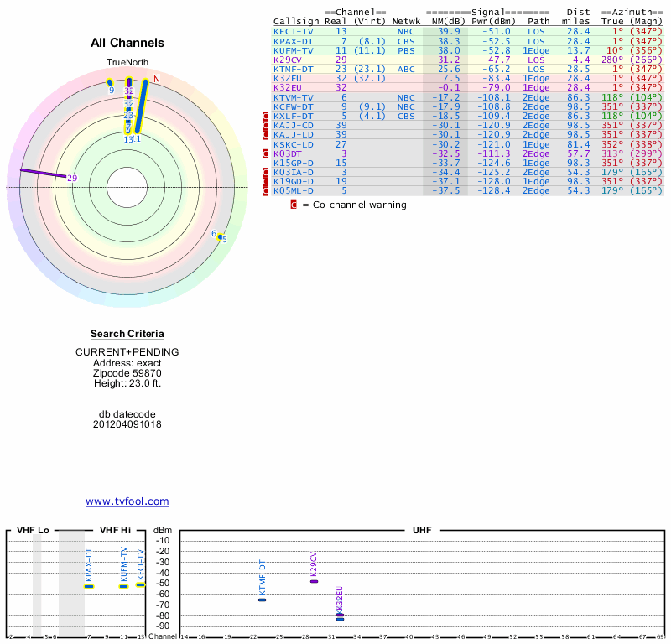Click the K29CV signal marker in UHF chart
This screenshot has height=644, width=671.
point(314,581)
